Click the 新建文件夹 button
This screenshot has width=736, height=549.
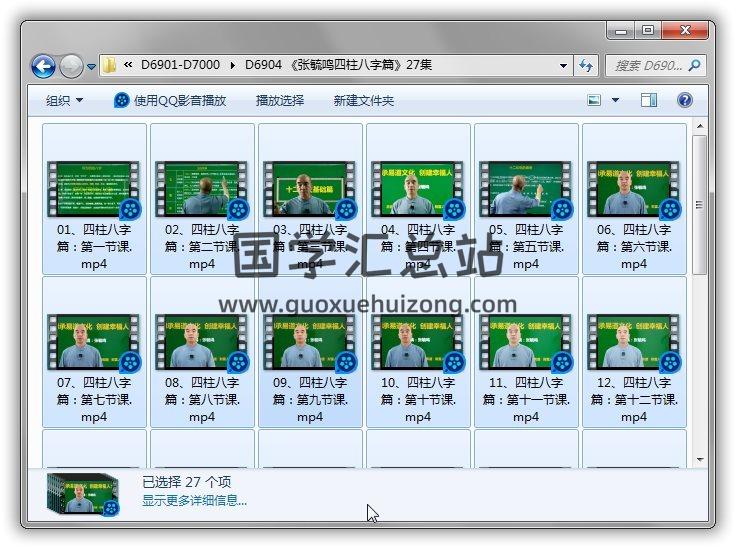click(364, 100)
